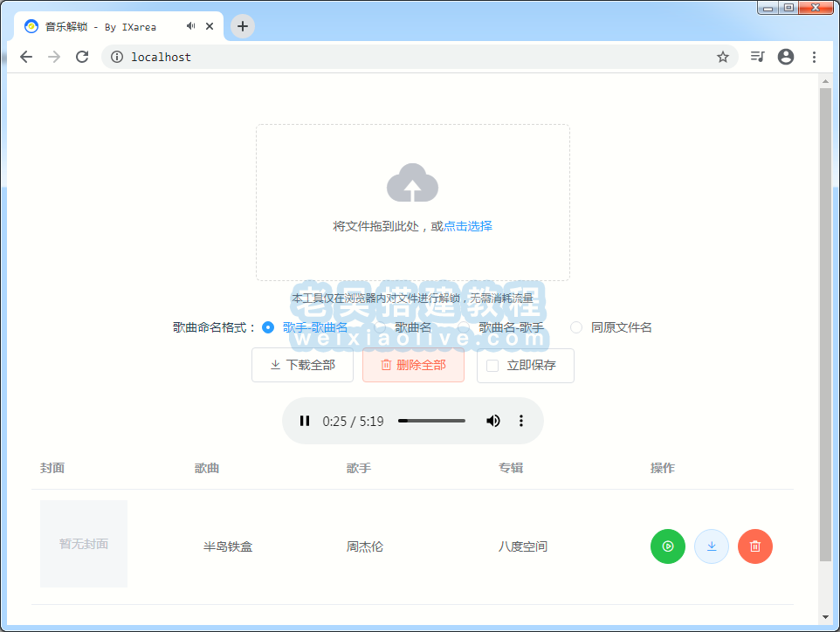Mute tab via the tab audio icon
840x632 pixels.
point(190,25)
